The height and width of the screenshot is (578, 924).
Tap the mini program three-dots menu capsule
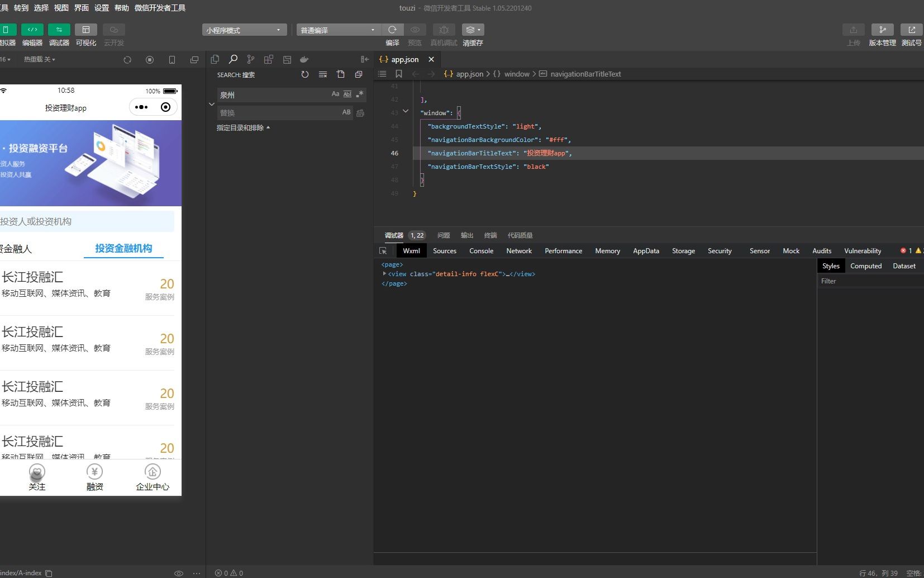[141, 107]
